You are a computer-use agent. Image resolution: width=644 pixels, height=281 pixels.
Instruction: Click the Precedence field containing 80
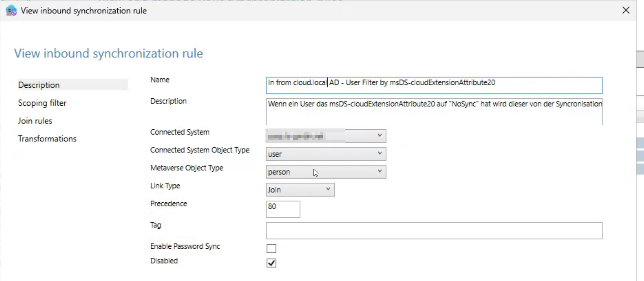283,209
